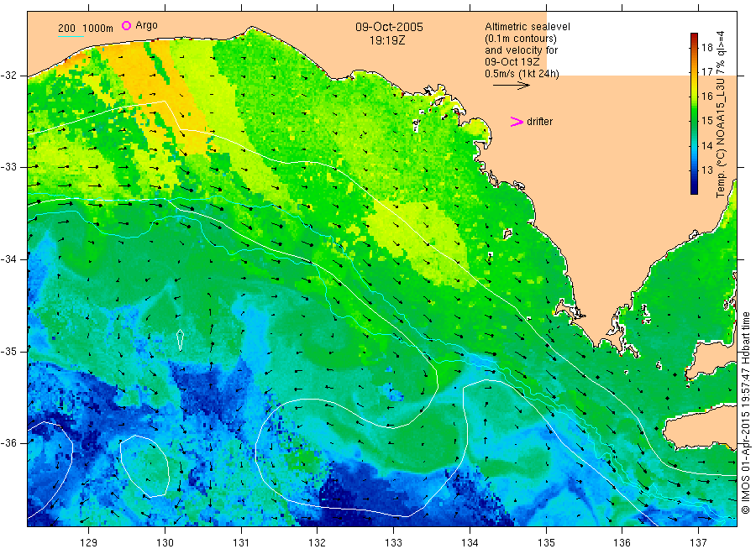
Task: Click the '1000m' depth contour label
Action: point(98,29)
